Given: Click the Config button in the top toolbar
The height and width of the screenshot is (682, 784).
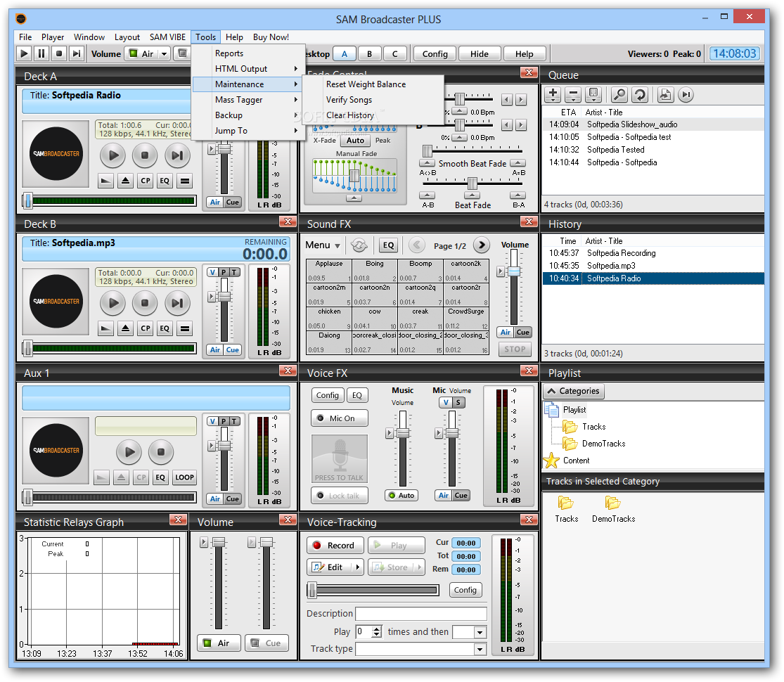Looking at the screenshot, I should coord(435,53).
